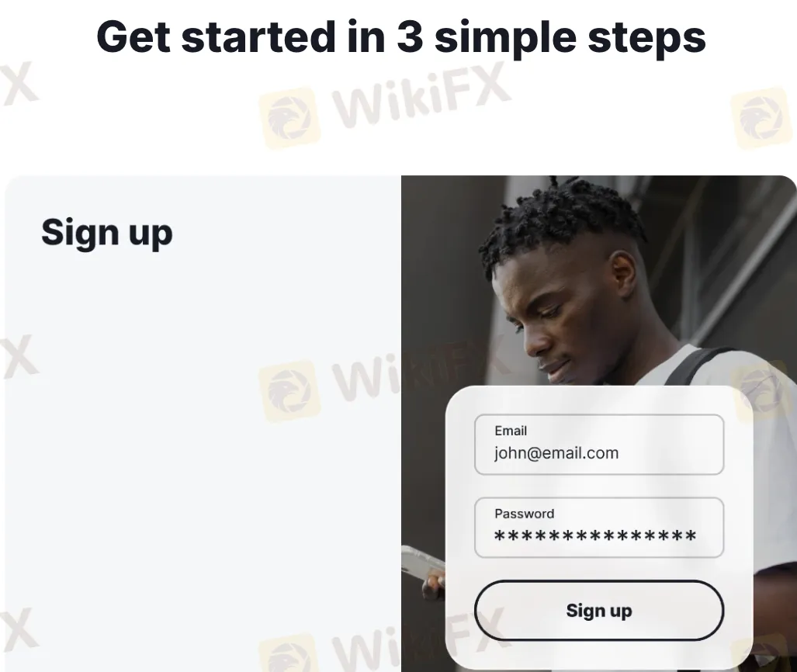This screenshot has width=797, height=672.
Task: Click the john@email.com address text
Action: point(556,453)
